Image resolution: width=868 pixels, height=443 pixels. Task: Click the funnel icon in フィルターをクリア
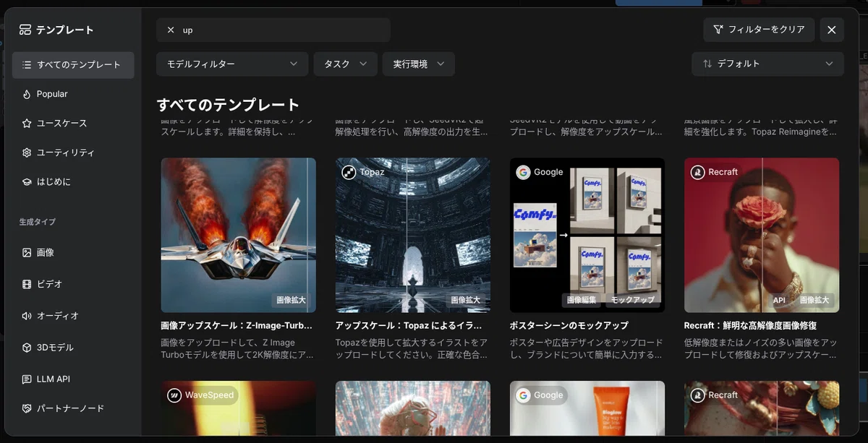pyautogui.click(x=718, y=30)
